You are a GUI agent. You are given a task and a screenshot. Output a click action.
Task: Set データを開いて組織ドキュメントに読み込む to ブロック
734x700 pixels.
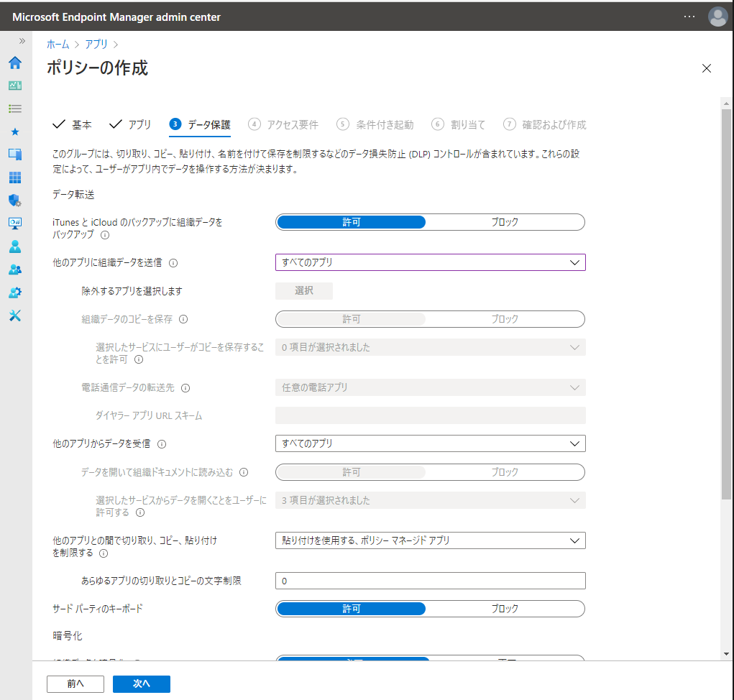[505, 472]
